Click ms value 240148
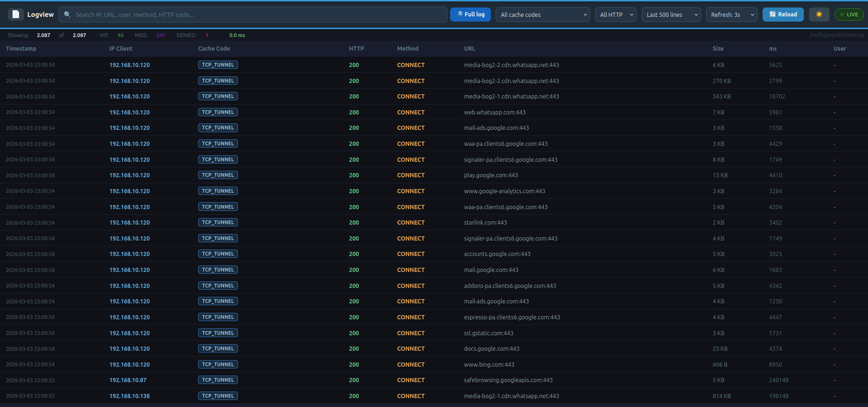The height and width of the screenshot is (407, 868). pyautogui.click(x=779, y=380)
